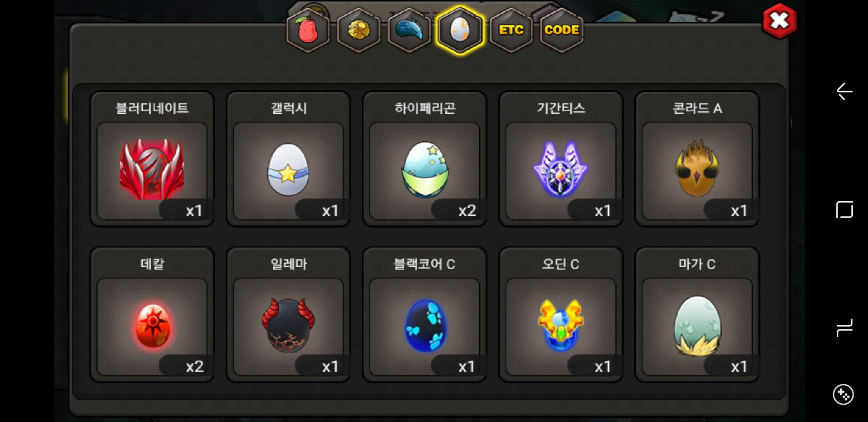
Task: Open the game controller tools icon
Action: 843,395
